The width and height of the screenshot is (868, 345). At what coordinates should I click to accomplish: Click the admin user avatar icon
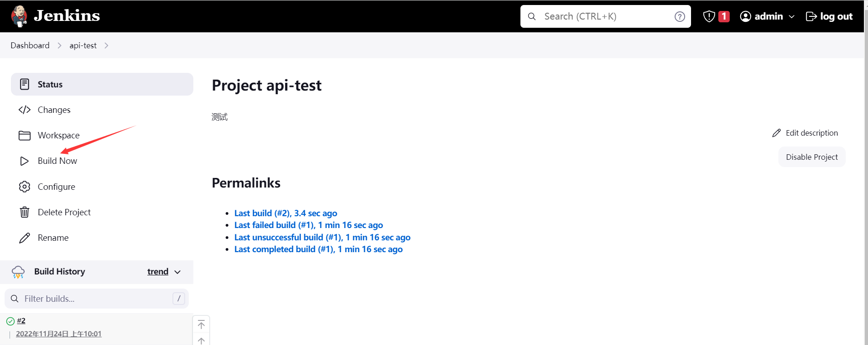[x=746, y=16]
